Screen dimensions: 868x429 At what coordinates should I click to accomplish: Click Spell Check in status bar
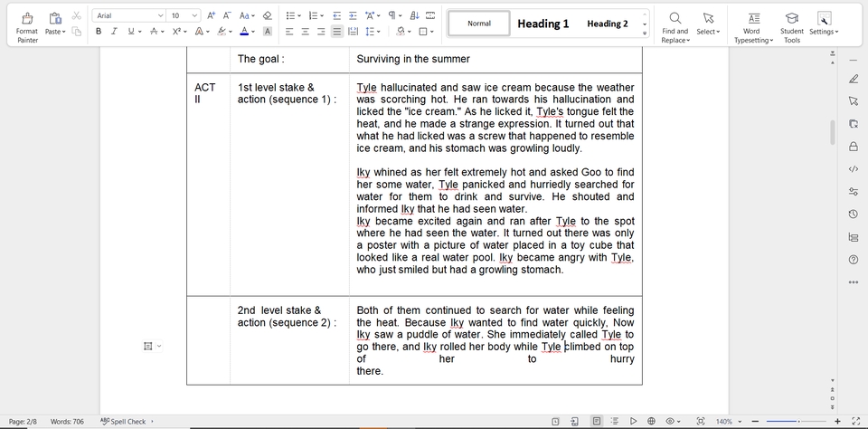124,421
